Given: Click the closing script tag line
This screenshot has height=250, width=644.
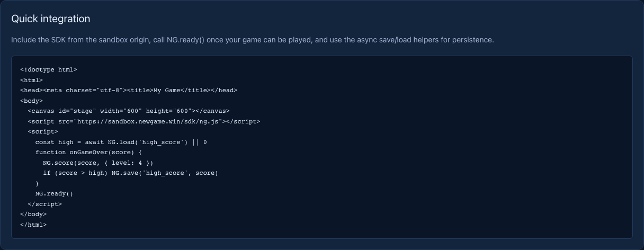Looking at the screenshot, I should point(44,204).
